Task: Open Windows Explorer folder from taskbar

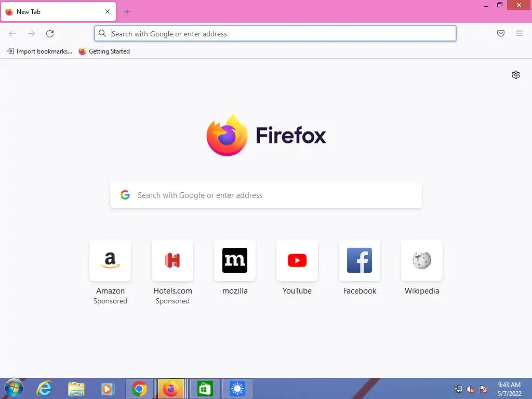Action: (x=76, y=389)
